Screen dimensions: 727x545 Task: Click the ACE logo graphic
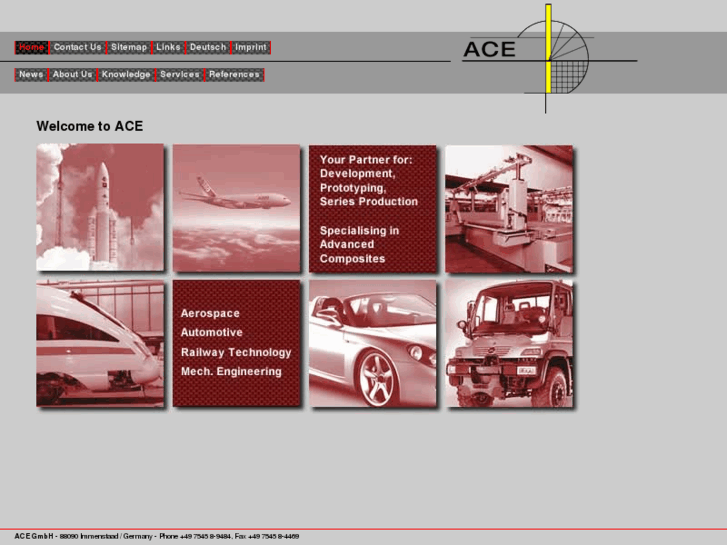(550, 58)
